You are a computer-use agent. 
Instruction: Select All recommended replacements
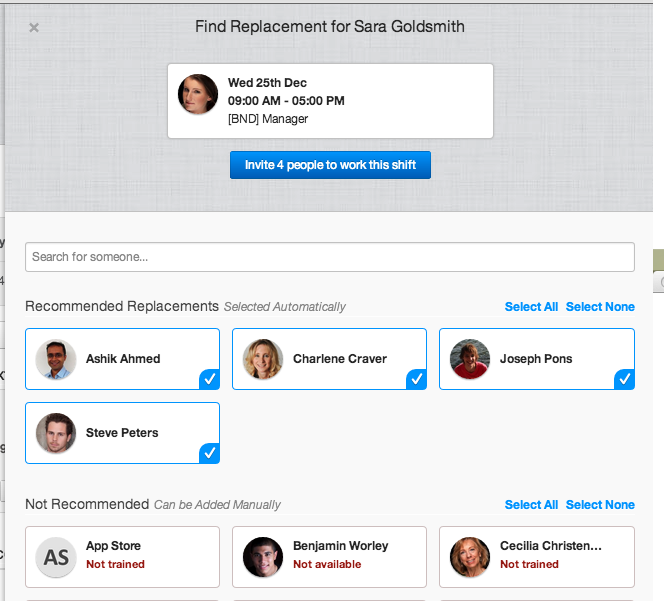531,307
